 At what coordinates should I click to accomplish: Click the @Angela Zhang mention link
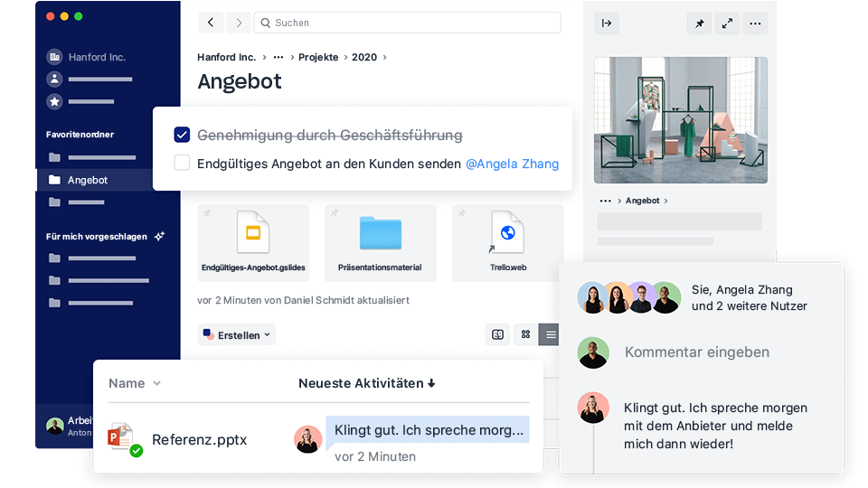512,164
